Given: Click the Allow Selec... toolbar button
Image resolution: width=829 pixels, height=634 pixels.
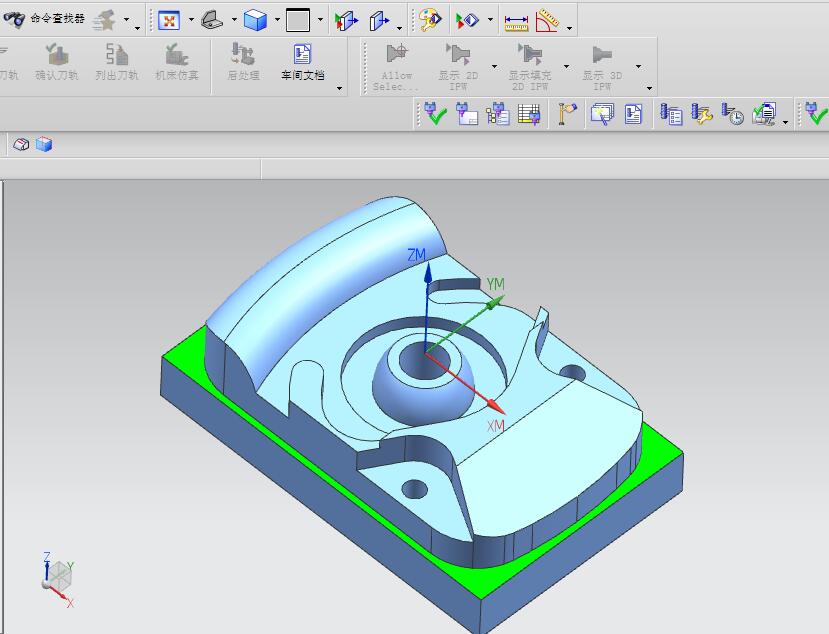Looking at the screenshot, I should coord(397,67).
